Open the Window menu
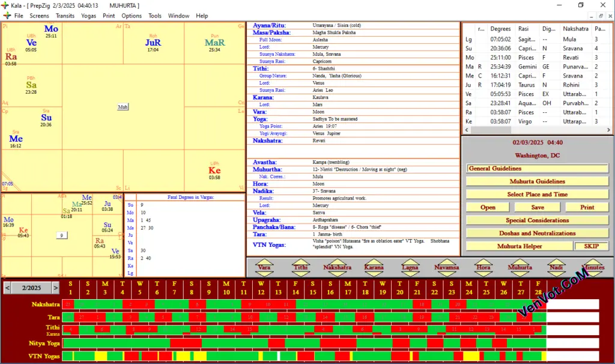This screenshot has width=615, height=364. (178, 16)
